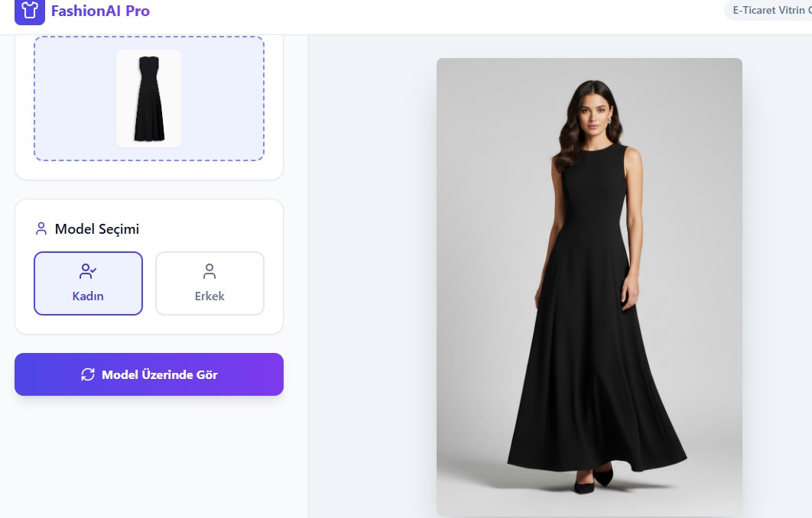Click the refresh arrows icon in purple button
The height and width of the screenshot is (518, 812).
(88, 374)
